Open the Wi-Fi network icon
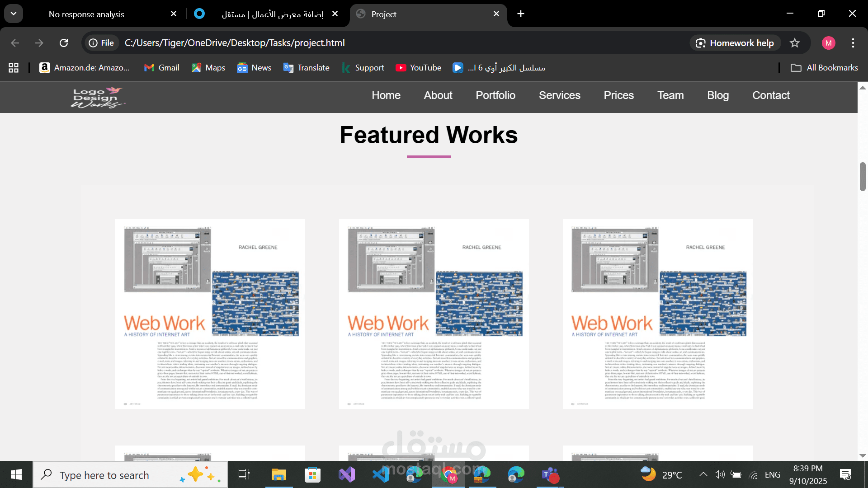Viewport: 868px width, 488px height. tap(753, 475)
